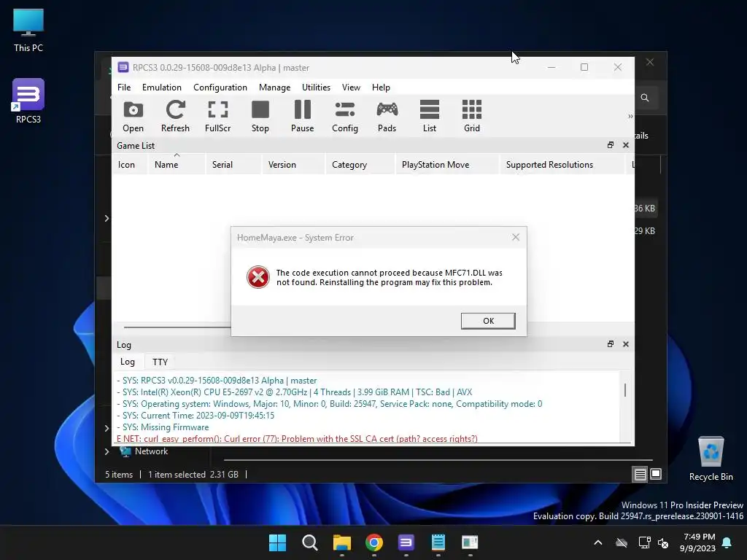Click the SYS: Missing Firmware log line
This screenshot has width=747, height=560.
(x=163, y=427)
